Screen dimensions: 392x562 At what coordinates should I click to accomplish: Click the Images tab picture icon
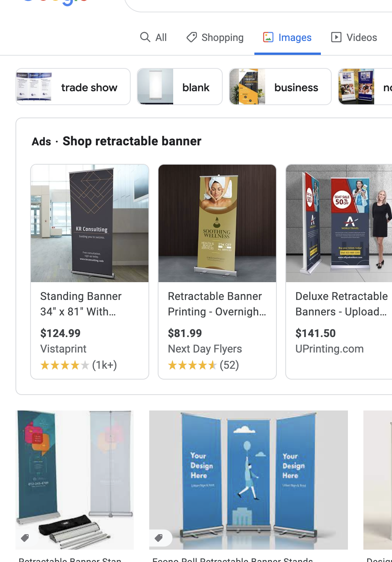coord(268,37)
